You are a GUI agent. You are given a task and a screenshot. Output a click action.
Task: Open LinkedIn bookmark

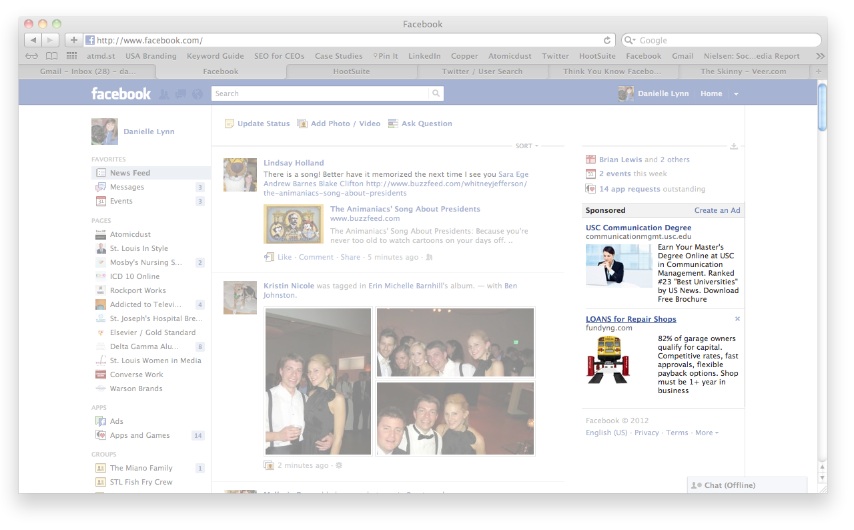pyautogui.click(x=424, y=56)
